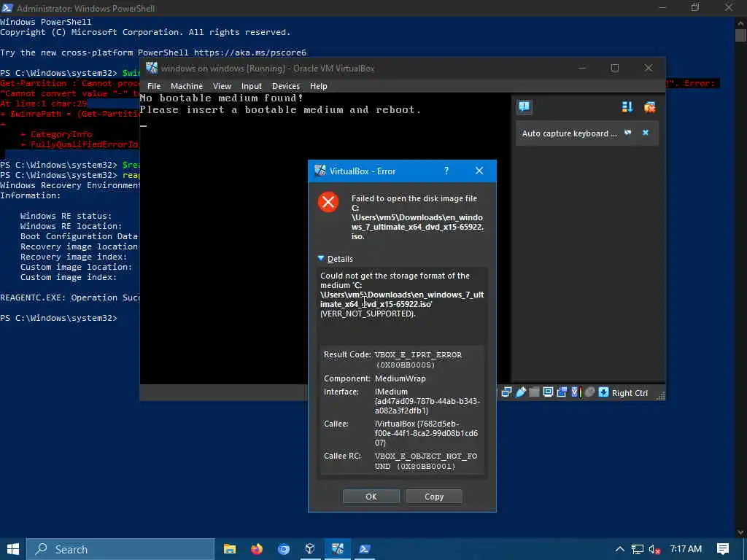This screenshot has height=560, width=747.
Task: Open File Explorer from the taskbar
Action: pyautogui.click(x=230, y=549)
